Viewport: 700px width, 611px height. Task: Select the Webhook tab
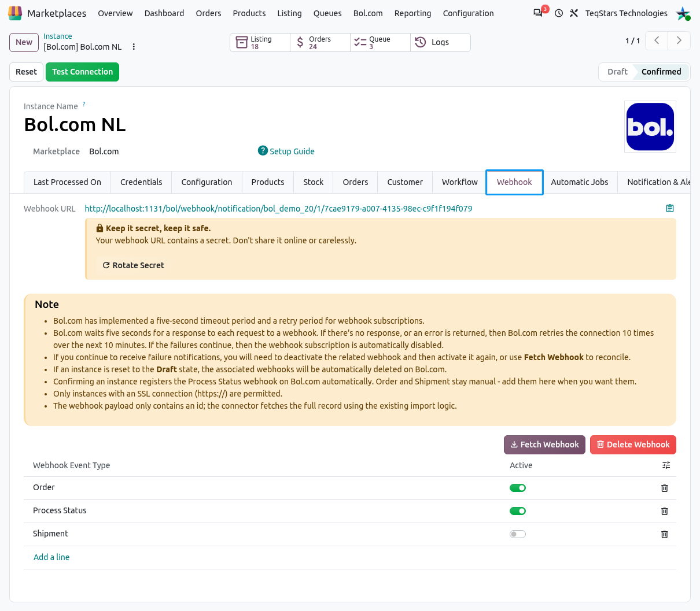[x=514, y=182]
